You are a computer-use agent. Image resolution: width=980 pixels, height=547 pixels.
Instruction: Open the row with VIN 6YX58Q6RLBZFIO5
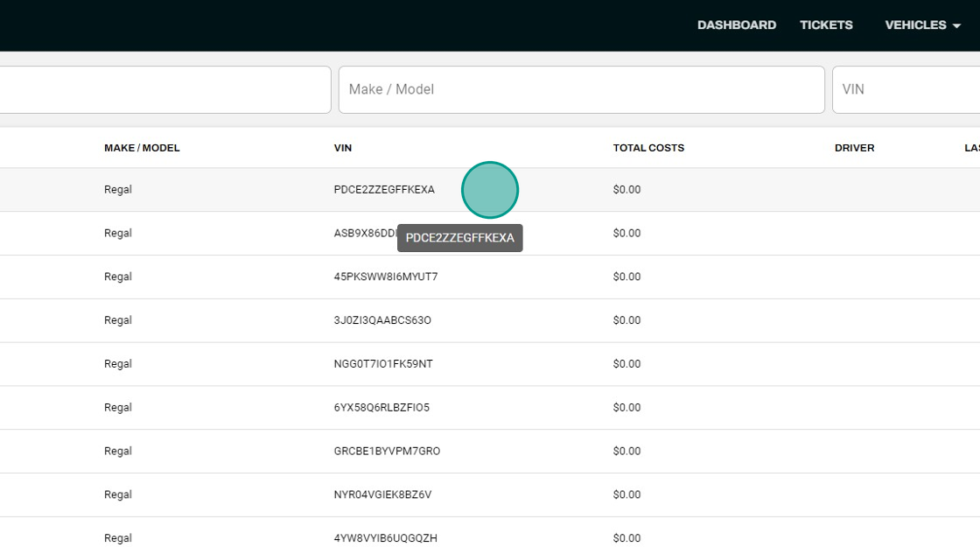pos(490,408)
